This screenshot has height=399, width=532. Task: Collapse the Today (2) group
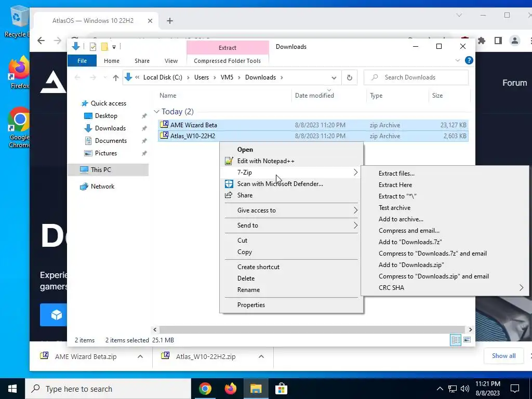[156, 112]
